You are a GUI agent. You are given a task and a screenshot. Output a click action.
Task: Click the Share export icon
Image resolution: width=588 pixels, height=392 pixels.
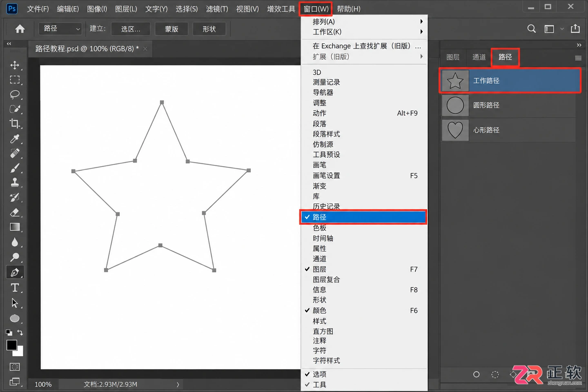coord(575,29)
